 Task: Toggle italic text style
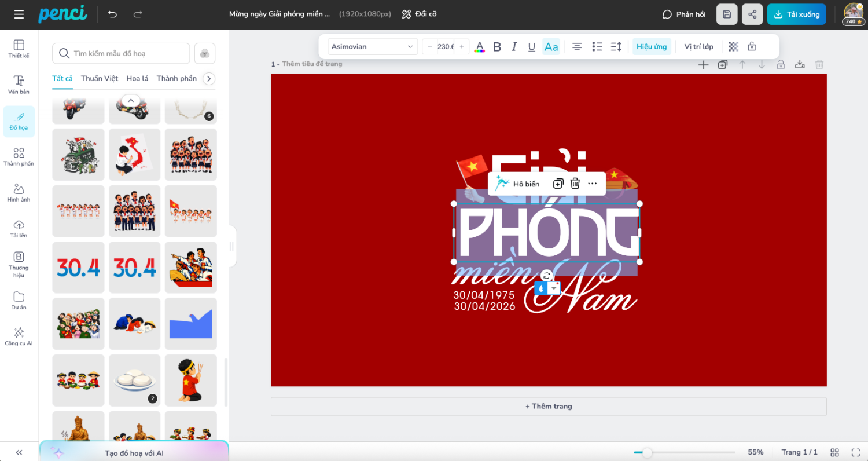tap(514, 47)
